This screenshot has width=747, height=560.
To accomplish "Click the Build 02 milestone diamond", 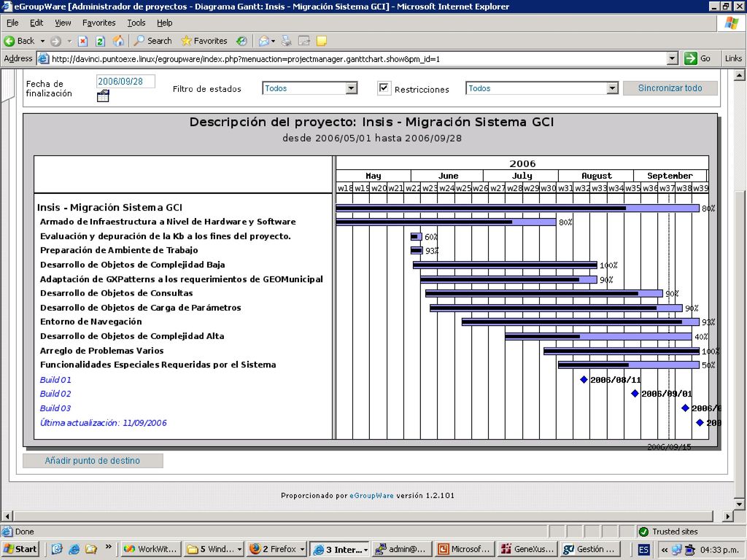I will click(x=635, y=393).
